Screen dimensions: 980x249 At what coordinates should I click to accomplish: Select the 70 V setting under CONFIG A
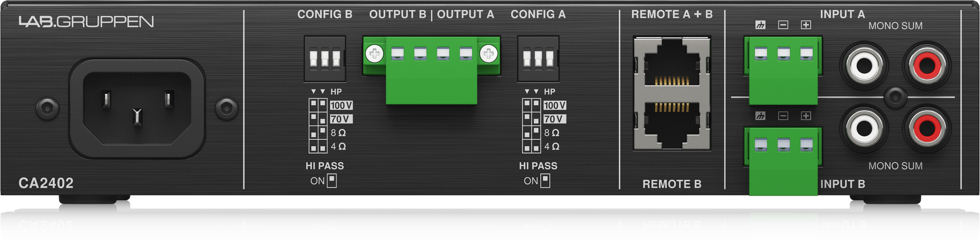click(554, 119)
